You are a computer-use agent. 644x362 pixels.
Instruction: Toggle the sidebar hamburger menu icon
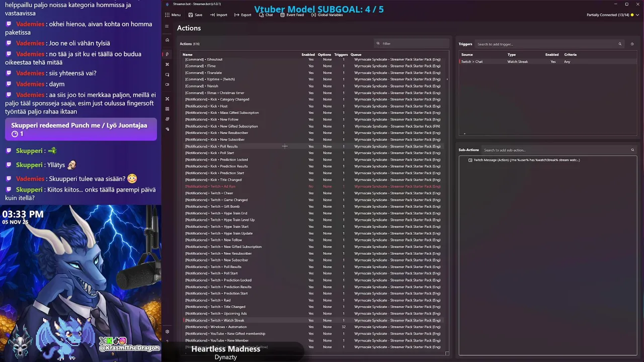(167, 27)
